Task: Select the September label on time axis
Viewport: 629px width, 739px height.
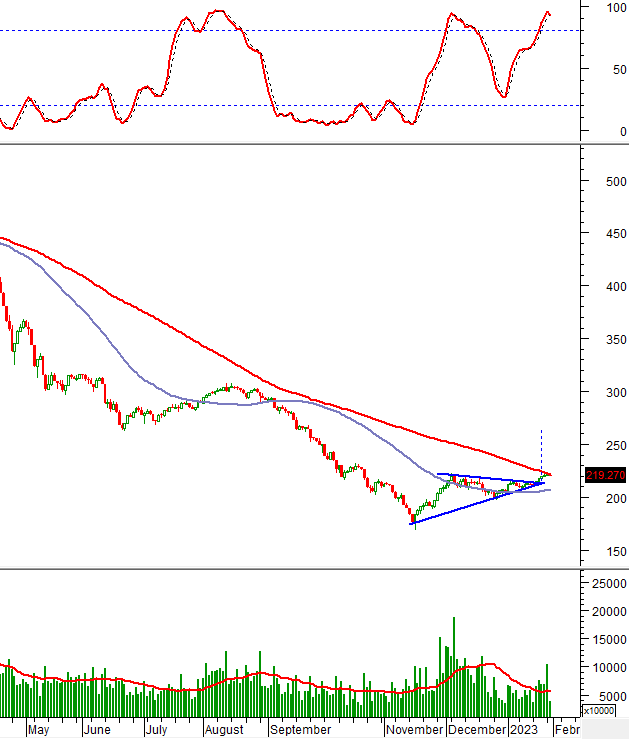Action: [x=300, y=730]
